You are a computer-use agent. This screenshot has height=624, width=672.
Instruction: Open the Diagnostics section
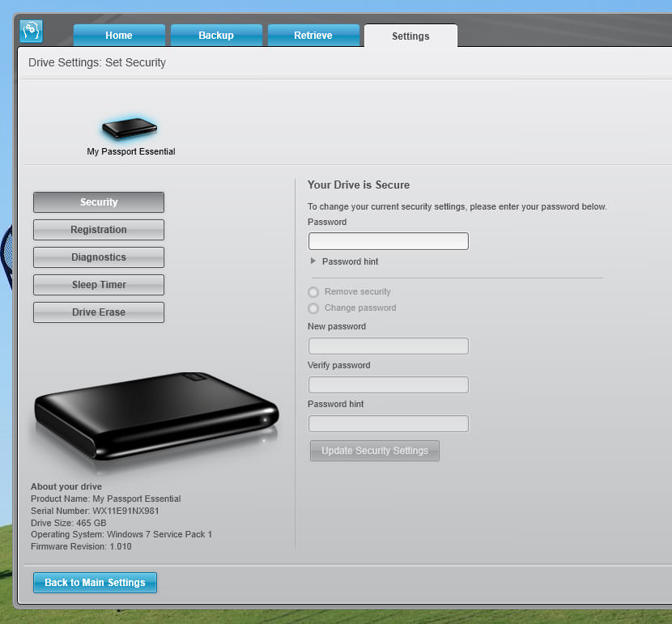pos(99,257)
